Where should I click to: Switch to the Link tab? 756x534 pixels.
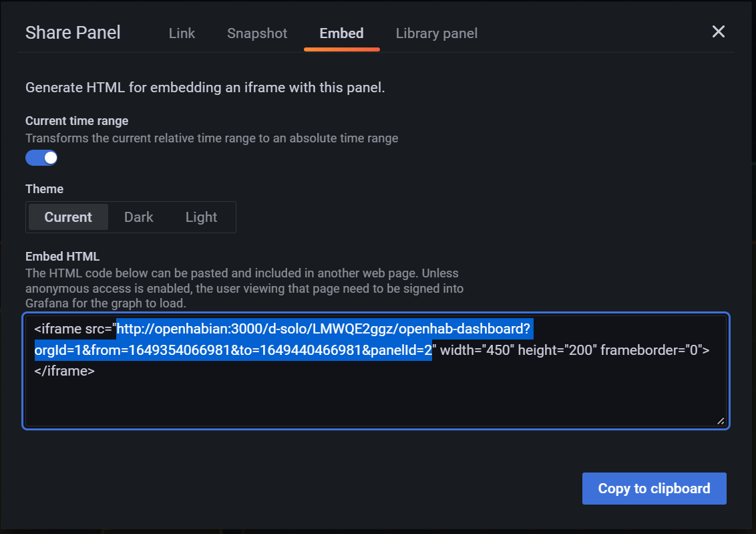tap(182, 33)
